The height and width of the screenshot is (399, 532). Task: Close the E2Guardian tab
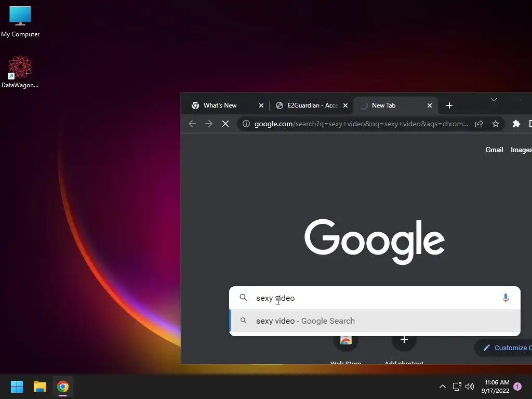tap(345, 105)
